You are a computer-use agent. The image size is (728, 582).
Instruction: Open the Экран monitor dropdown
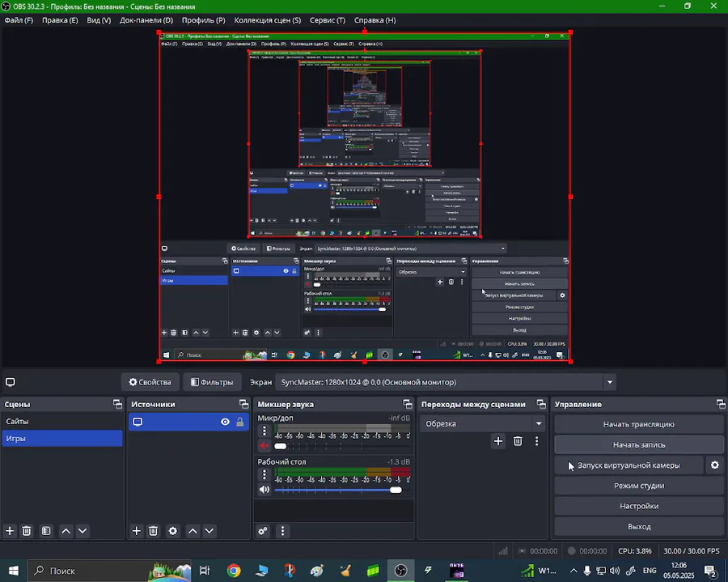pyautogui.click(x=447, y=382)
